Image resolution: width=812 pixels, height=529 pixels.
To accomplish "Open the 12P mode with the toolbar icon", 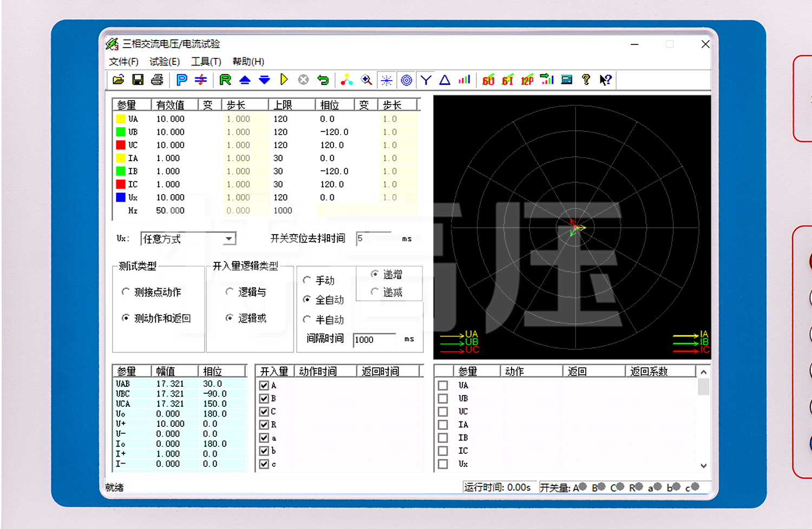I will [x=527, y=80].
